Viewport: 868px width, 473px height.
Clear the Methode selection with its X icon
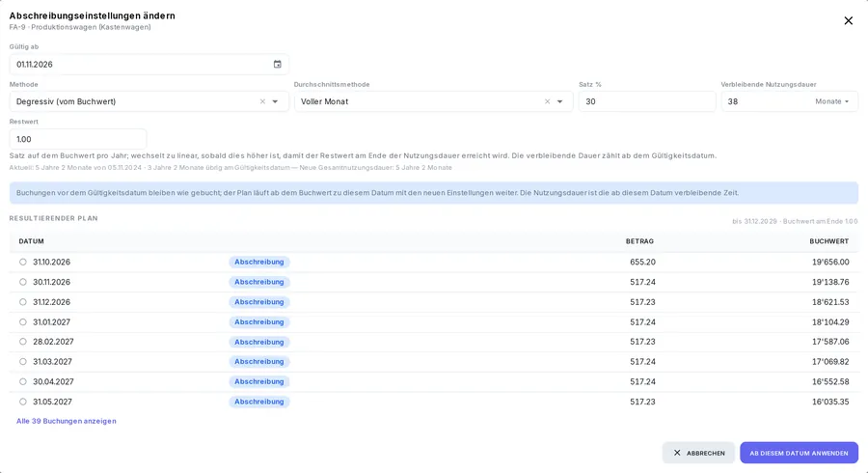(262, 101)
